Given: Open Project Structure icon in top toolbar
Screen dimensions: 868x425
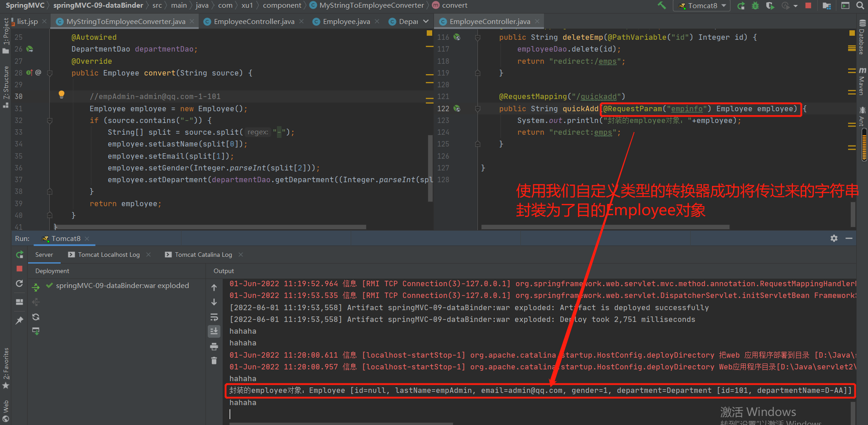Looking at the screenshot, I should pos(826,5).
